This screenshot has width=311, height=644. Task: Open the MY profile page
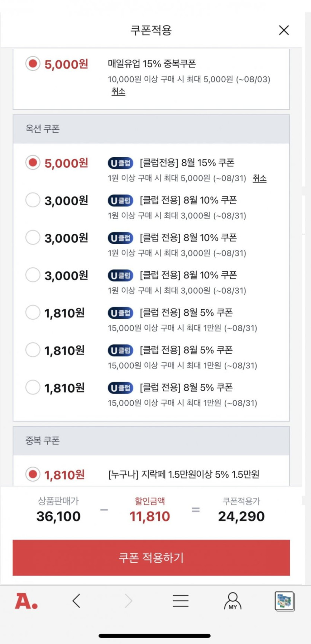(x=233, y=601)
